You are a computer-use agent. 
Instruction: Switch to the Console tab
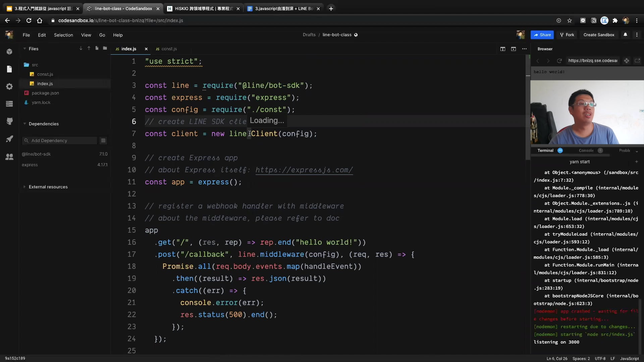click(586, 150)
